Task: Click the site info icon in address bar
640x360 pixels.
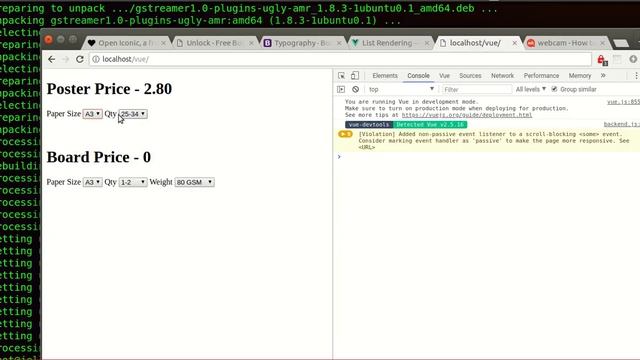Action: 96,59
